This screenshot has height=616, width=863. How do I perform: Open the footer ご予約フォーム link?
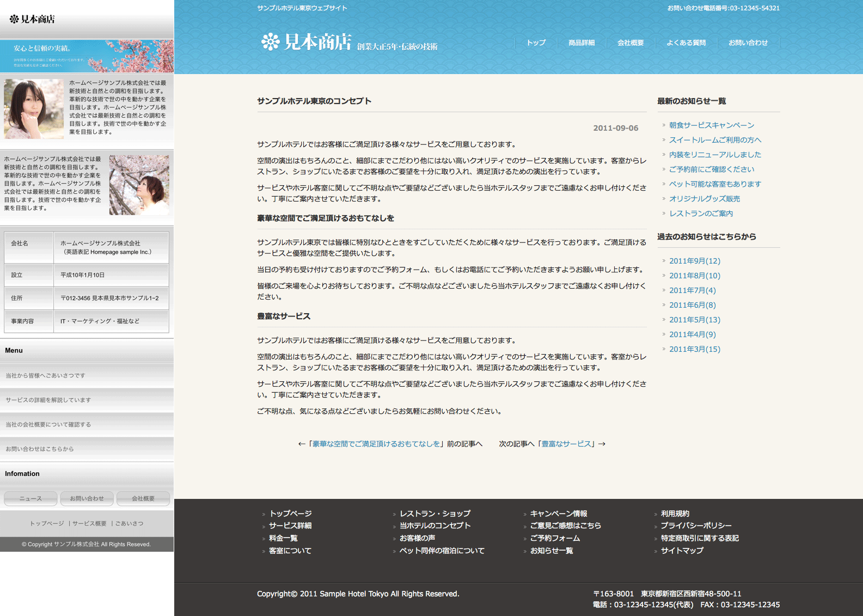click(x=555, y=538)
